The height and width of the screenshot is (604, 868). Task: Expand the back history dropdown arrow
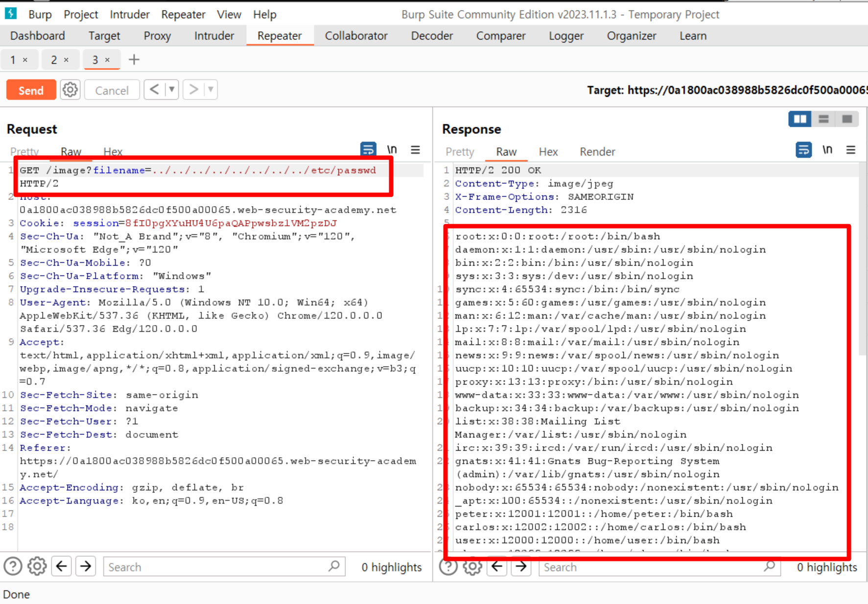point(172,90)
